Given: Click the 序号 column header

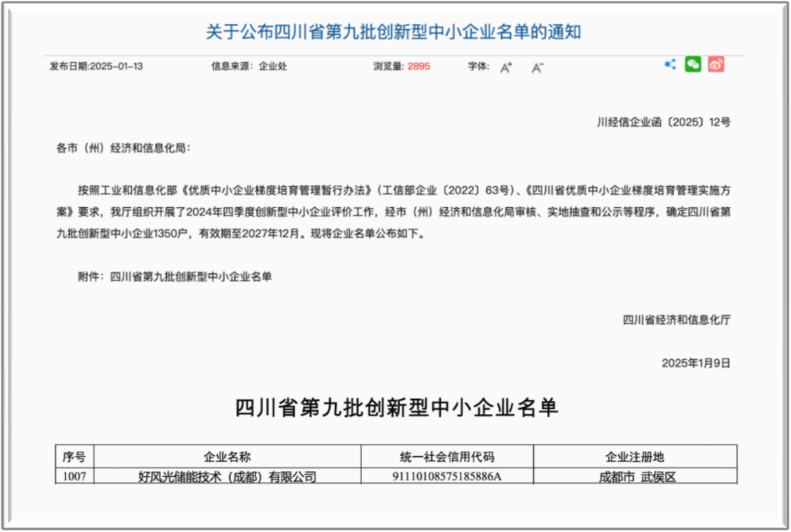Looking at the screenshot, I should 74,457.
